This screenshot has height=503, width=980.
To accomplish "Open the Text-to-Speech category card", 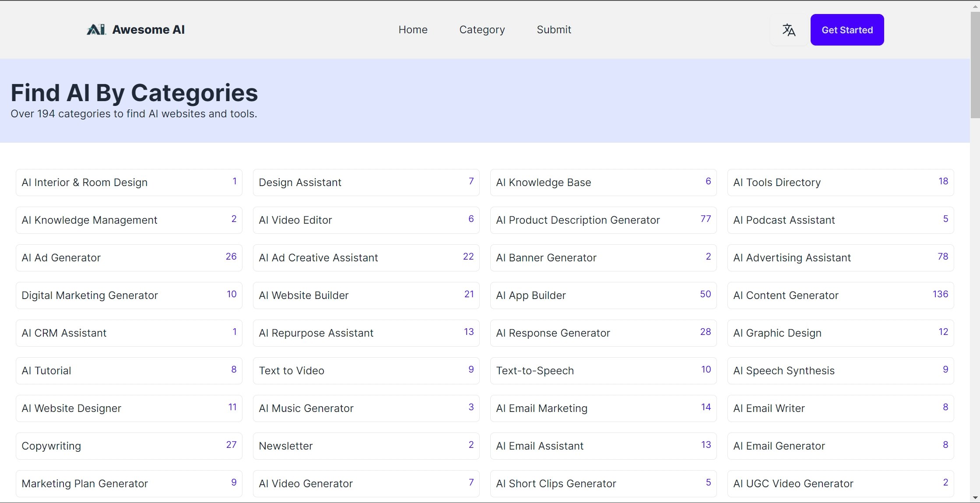I will [603, 371].
